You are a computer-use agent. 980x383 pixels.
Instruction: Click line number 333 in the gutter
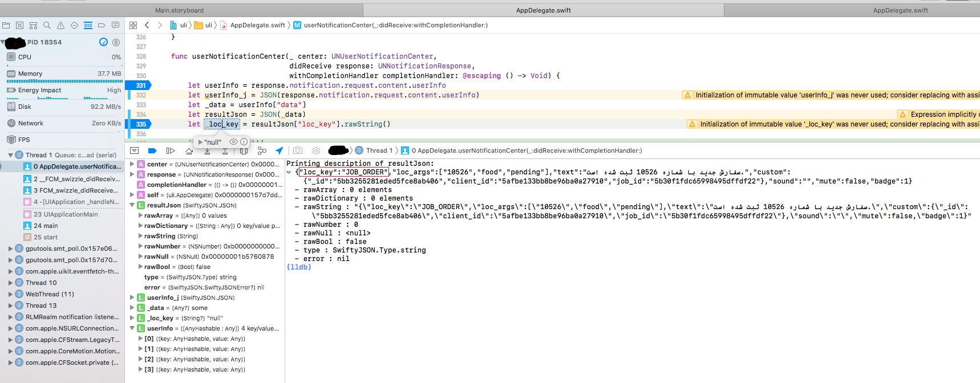(141, 105)
